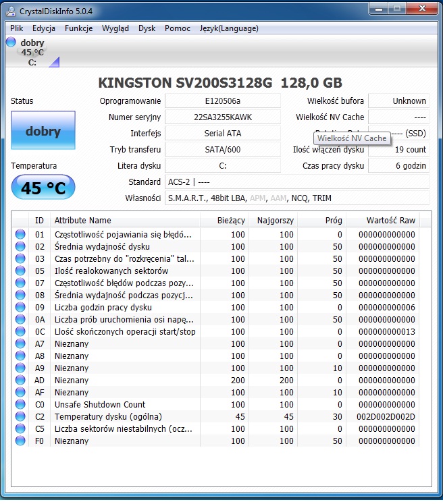
Task: Click status circle for attribute 05
Action: (20, 271)
